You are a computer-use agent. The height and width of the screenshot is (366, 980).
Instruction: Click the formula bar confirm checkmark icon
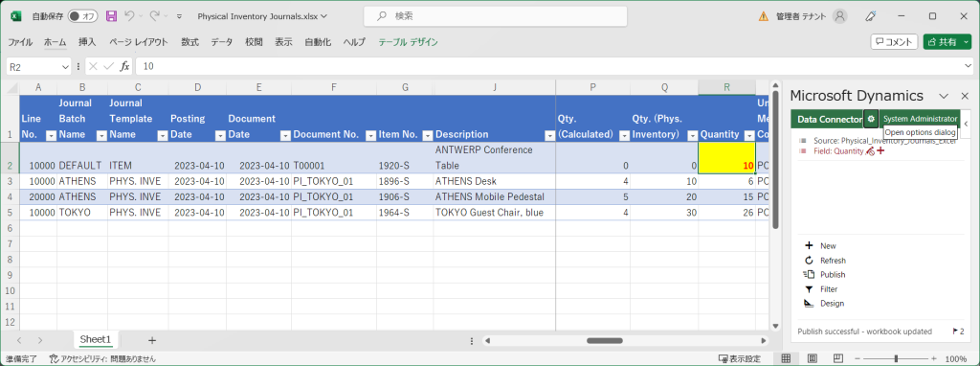(108, 66)
